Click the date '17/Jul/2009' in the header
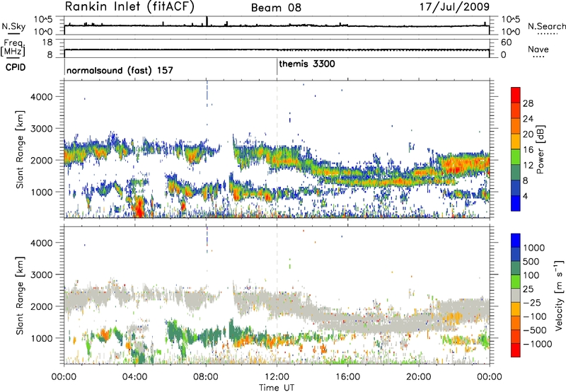 454,7
